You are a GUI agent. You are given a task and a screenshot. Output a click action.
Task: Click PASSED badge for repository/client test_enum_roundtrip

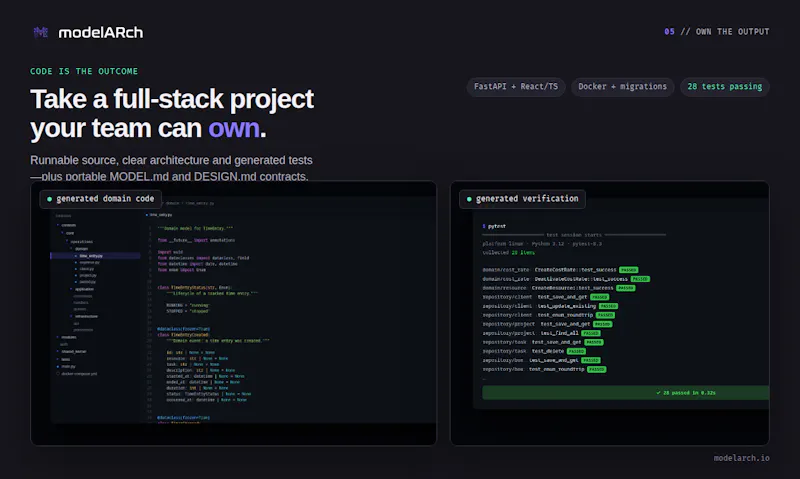click(605, 315)
